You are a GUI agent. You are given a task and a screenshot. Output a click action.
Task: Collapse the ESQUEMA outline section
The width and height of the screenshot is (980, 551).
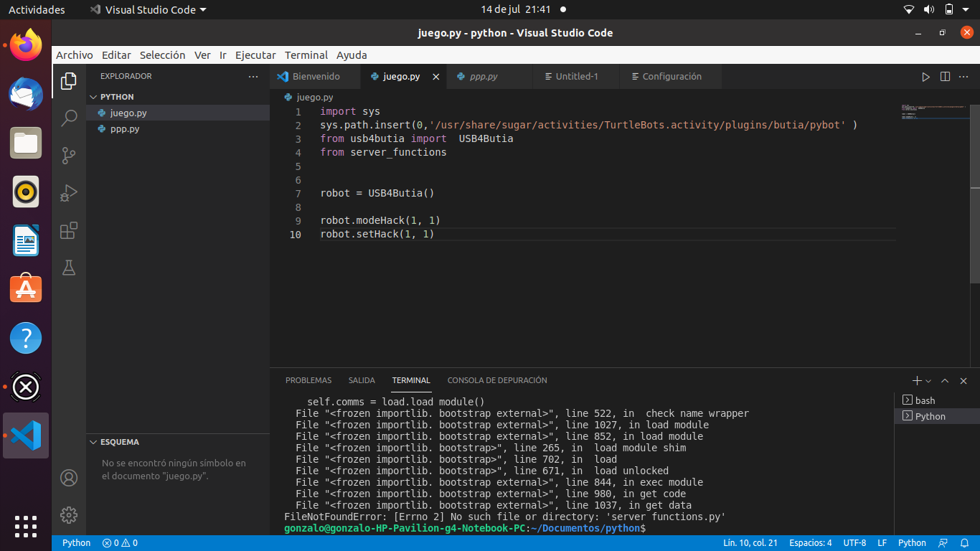178,442
